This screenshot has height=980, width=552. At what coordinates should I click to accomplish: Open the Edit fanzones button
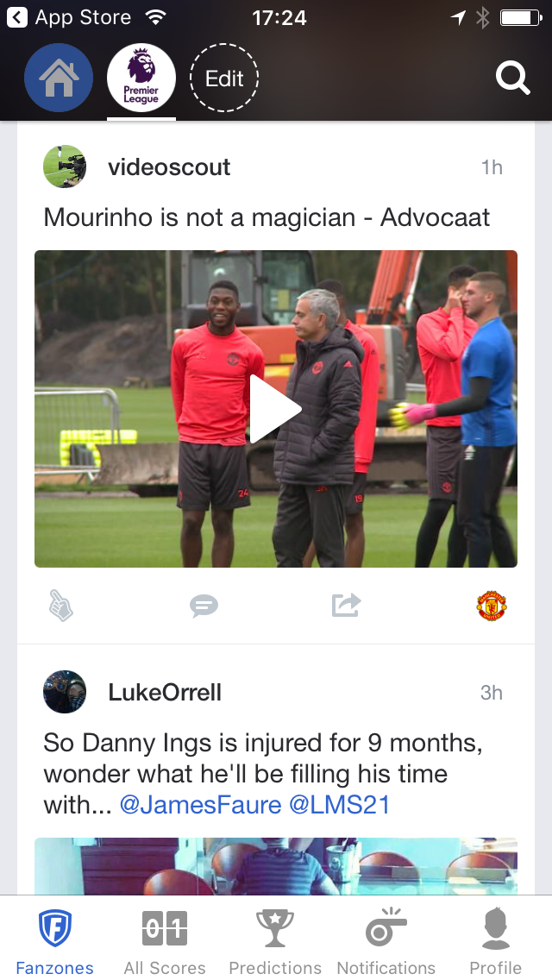point(223,79)
